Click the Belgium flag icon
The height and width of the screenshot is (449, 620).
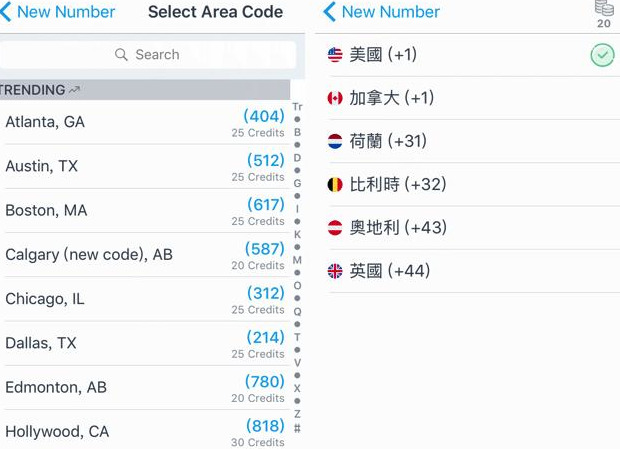coord(335,184)
